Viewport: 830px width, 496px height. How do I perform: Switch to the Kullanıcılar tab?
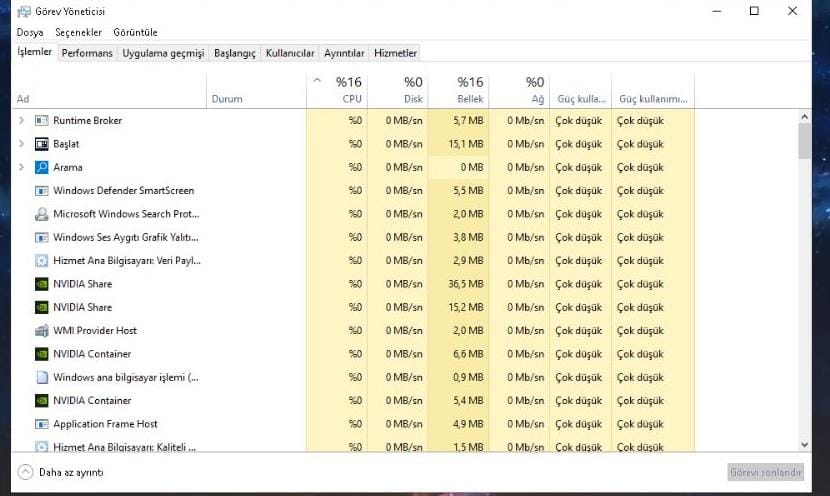pos(290,53)
